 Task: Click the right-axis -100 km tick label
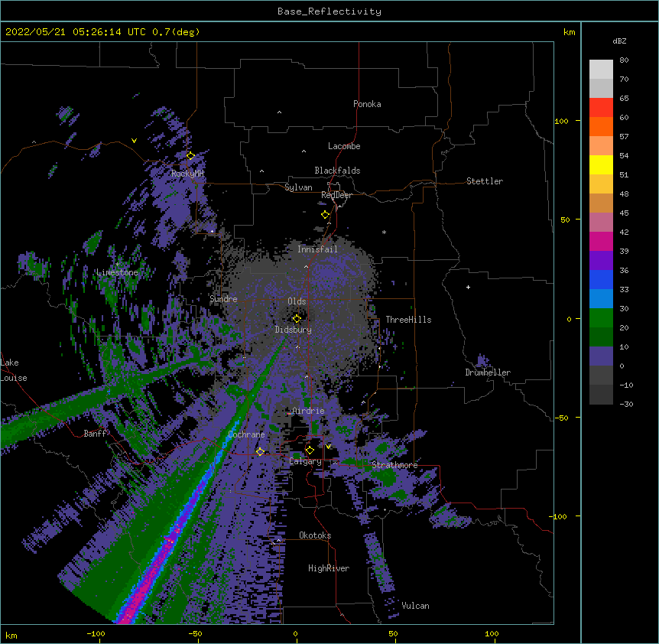click(559, 516)
